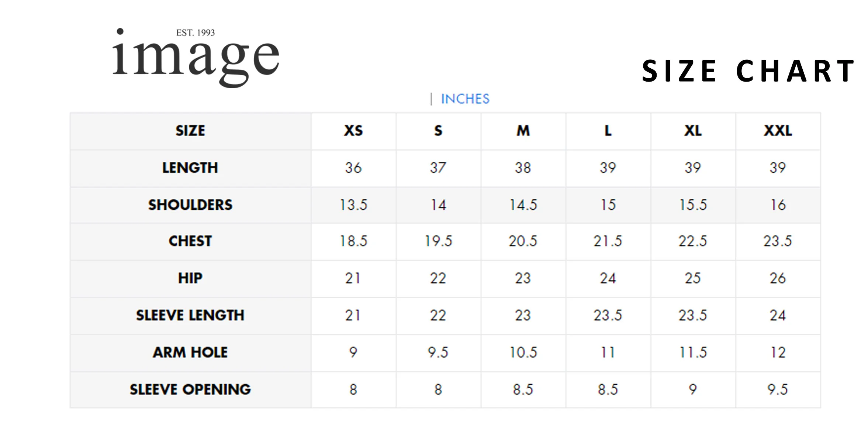
Task: Click the SLEEVE LENGTH row label
Action: tap(190, 315)
